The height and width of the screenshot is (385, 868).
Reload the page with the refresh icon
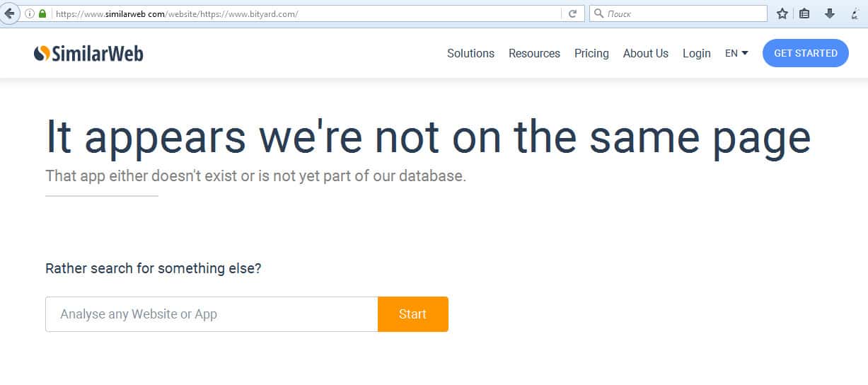tap(573, 13)
